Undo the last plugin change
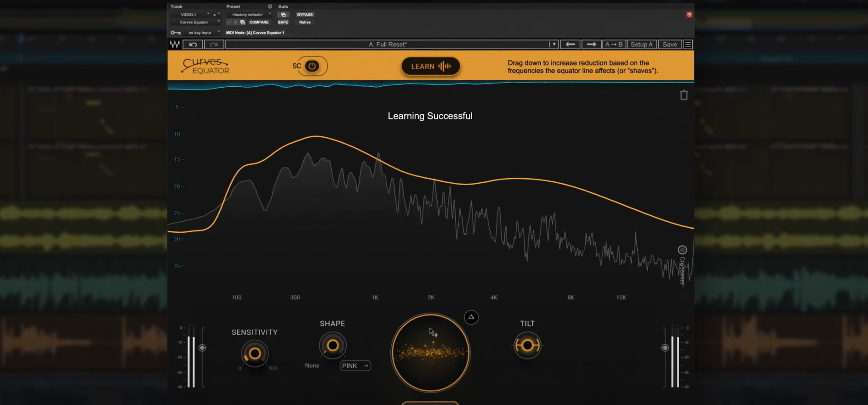The width and height of the screenshot is (868, 405). tap(193, 45)
